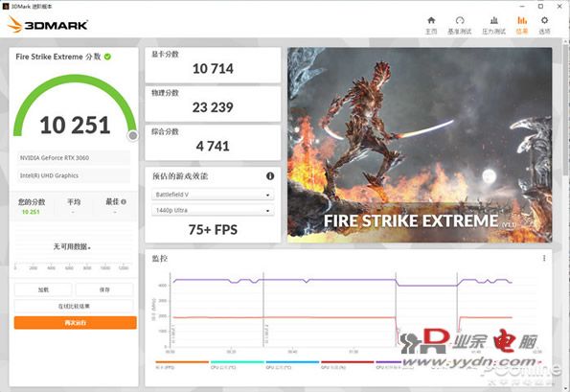Screen dimensions: 570x392
Task: Toggle the orange FPS legend line
Action: coord(182,362)
